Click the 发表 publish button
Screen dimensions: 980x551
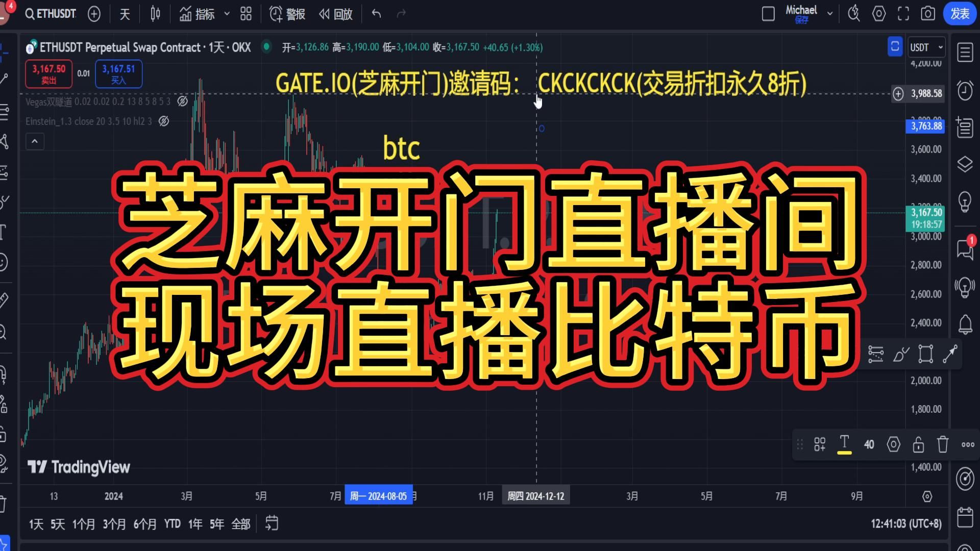960,14
